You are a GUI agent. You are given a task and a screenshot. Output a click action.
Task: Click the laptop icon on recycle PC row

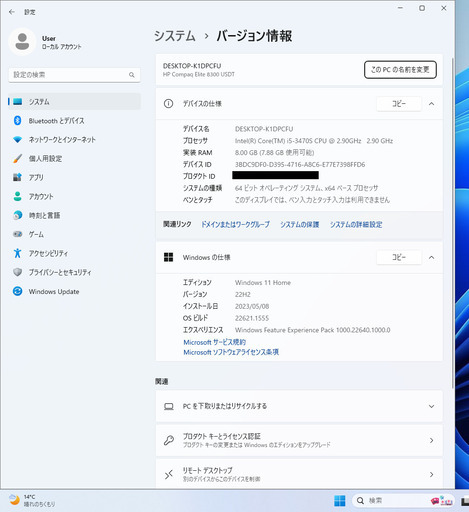[x=169, y=406]
